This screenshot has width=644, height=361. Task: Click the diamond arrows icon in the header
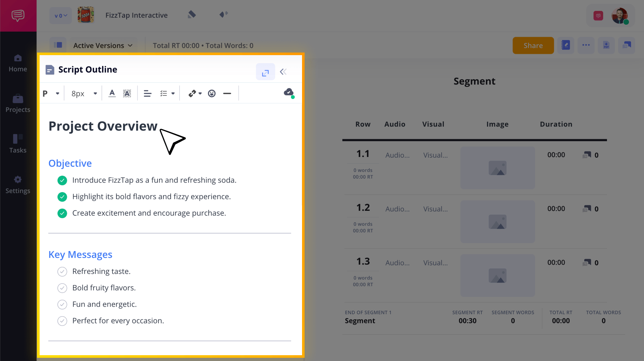coord(223,14)
